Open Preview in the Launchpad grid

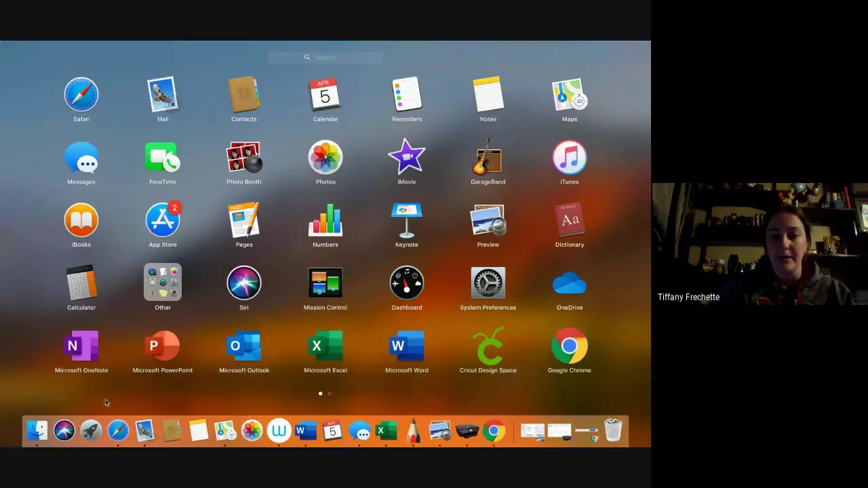[x=488, y=221]
